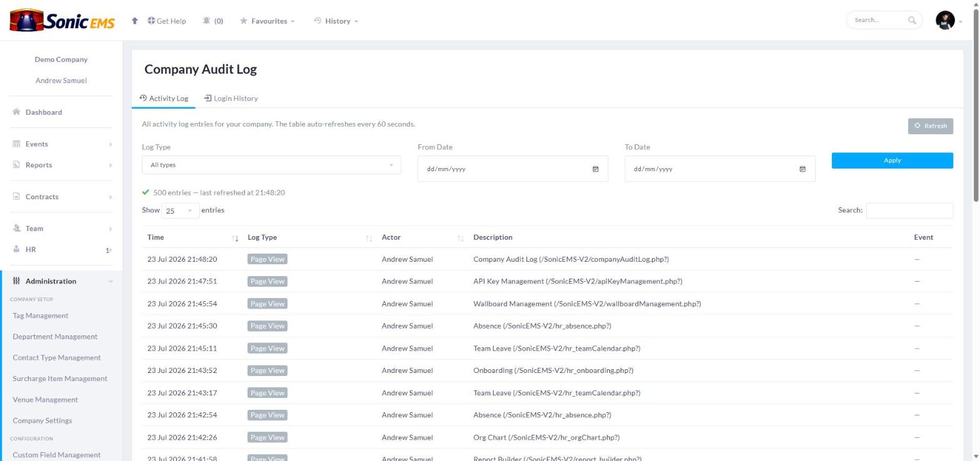Open Contact Type Management

(56, 358)
